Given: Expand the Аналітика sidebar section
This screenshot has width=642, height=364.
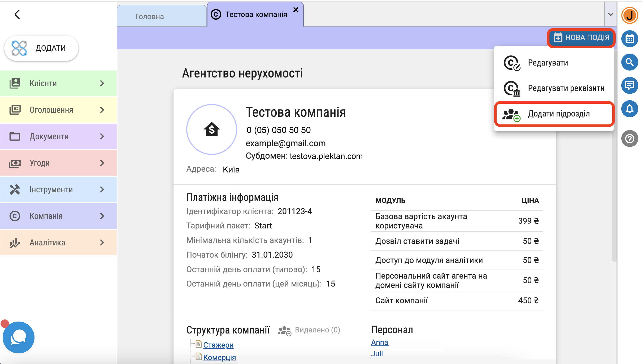Looking at the screenshot, I should point(58,242).
